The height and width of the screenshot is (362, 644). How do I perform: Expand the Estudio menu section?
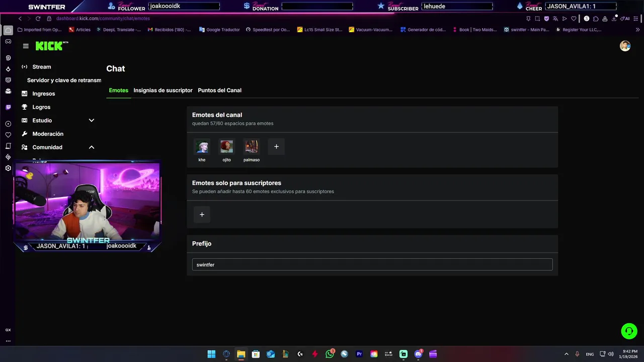coord(92,121)
